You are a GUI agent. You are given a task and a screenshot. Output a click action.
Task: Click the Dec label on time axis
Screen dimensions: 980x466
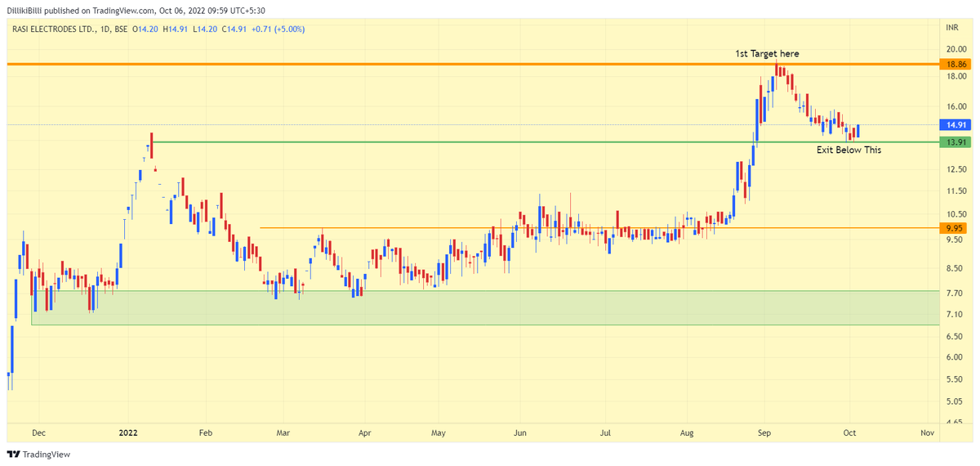click(x=40, y=432)
